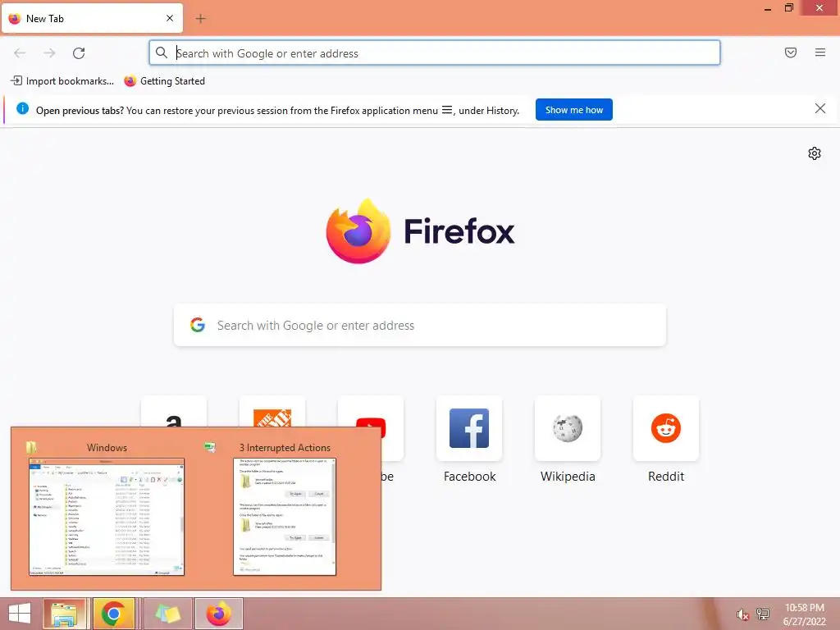Open the YouTube shortcut tile
The image size is (840, 630).
(371, 412)
